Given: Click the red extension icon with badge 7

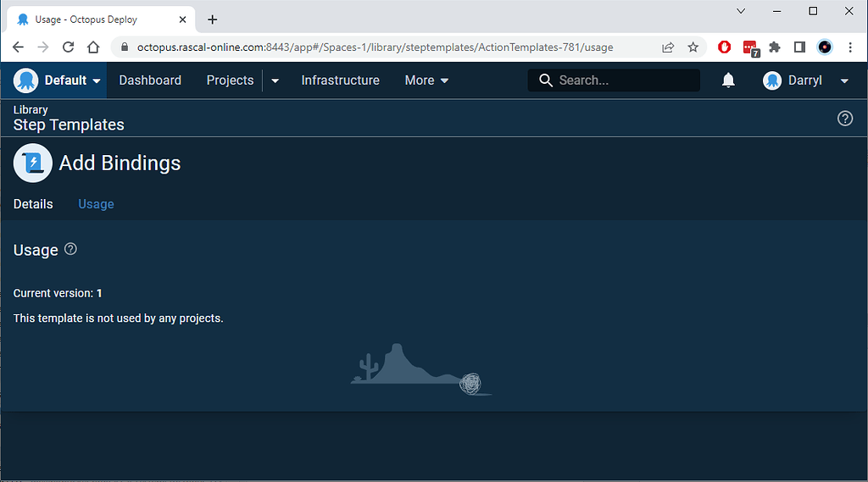Looking at the screenshot, I should coord(751,48).
